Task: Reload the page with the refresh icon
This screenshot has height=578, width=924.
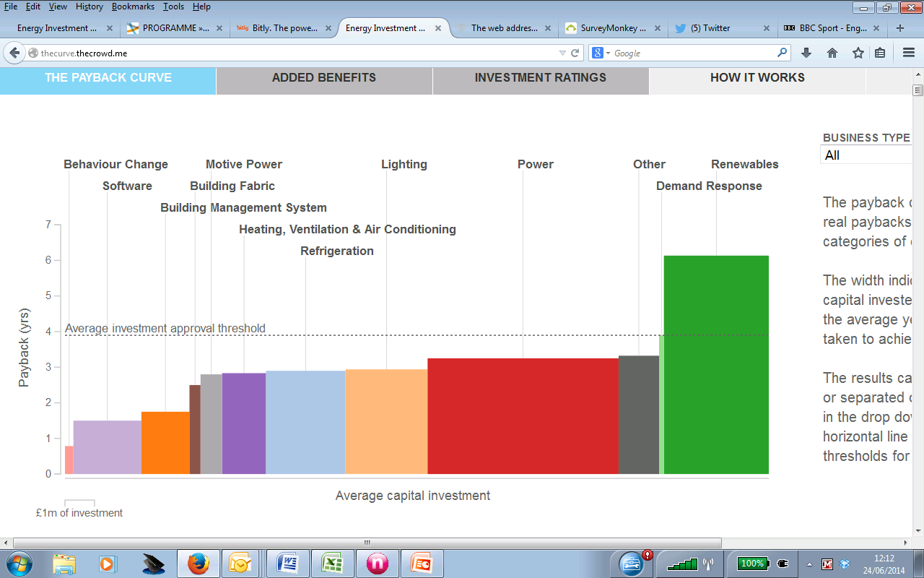Action: pyautogui.click(x=575, y=53)
